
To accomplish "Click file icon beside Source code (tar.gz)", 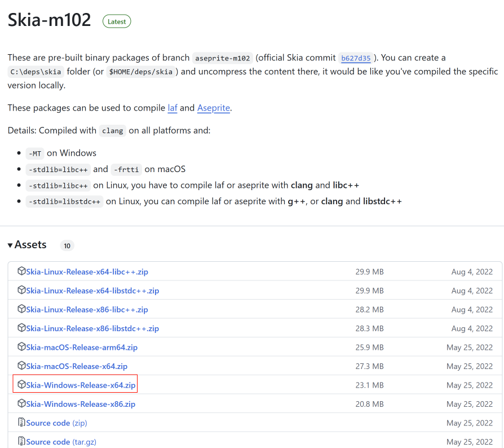I will pyautogui.click(x=21, y=441).
